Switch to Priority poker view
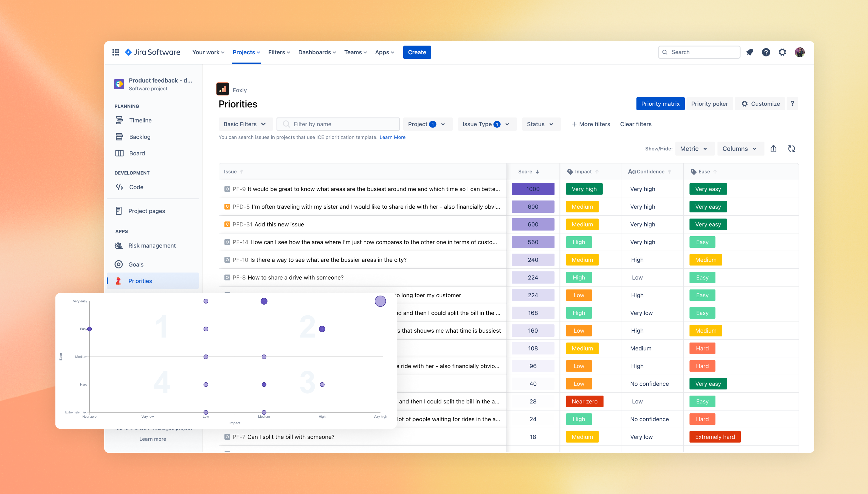868x494 pixels. click(x=709, y=104)
